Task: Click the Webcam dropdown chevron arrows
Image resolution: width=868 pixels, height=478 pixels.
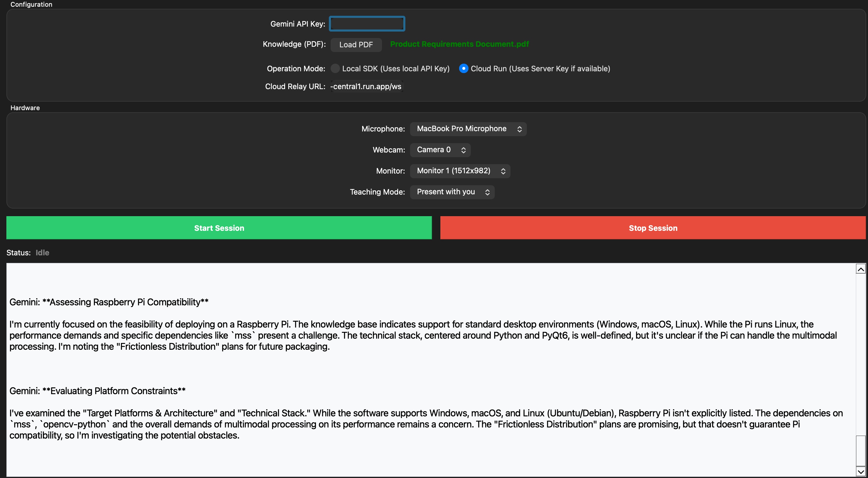Action: tap(463, 150)
